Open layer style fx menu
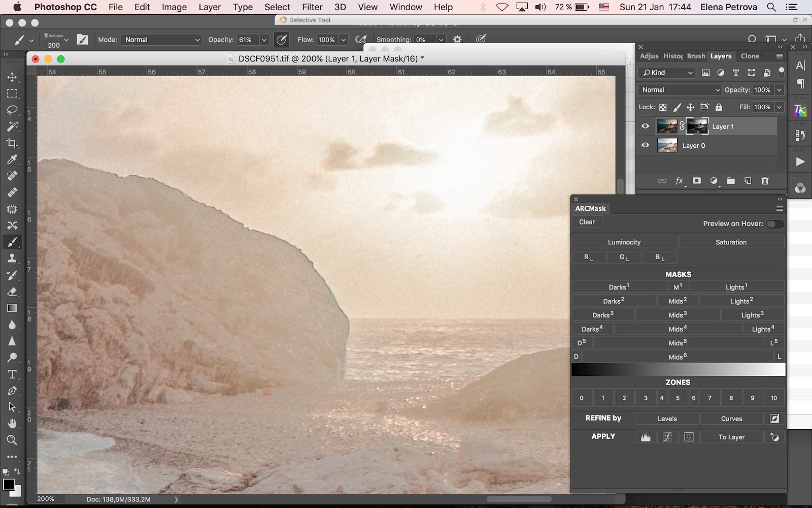 (x=680, y=181)
